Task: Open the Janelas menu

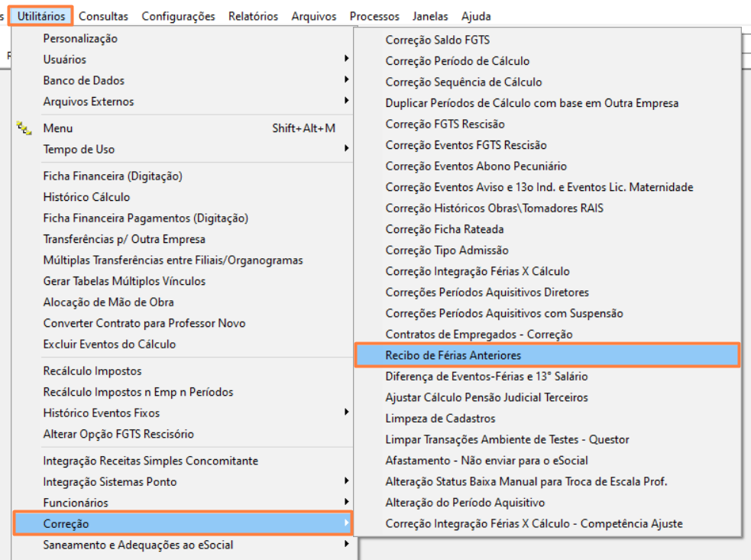Action: (430, 16)
